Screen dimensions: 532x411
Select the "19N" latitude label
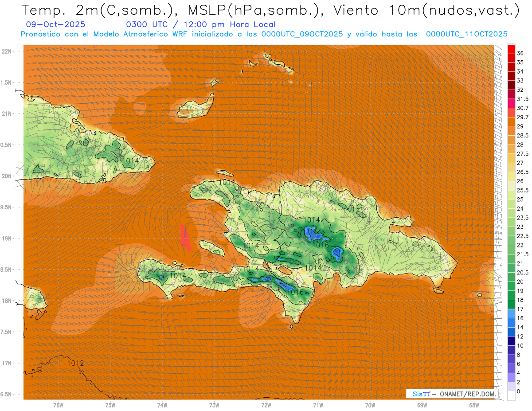coord(8,239)
